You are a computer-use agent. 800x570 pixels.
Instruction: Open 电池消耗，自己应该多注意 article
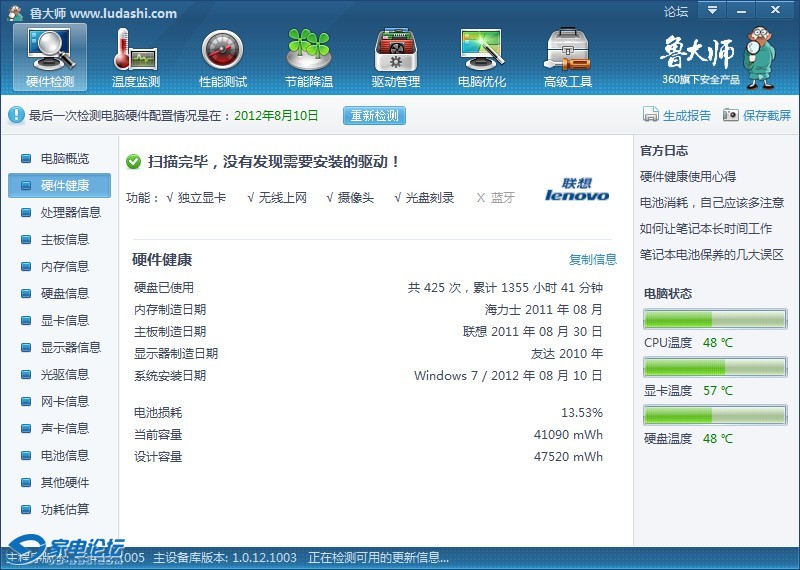pyautogui.click(x=712, y=203)
